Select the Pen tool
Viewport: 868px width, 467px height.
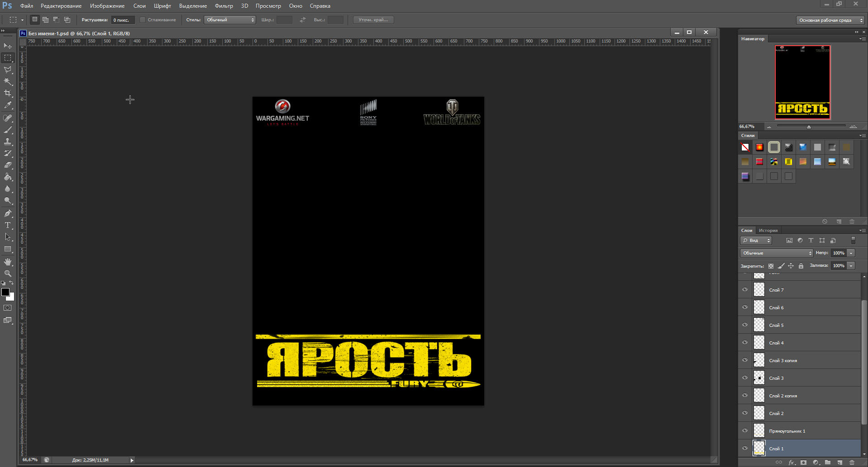tap(8, 213)
